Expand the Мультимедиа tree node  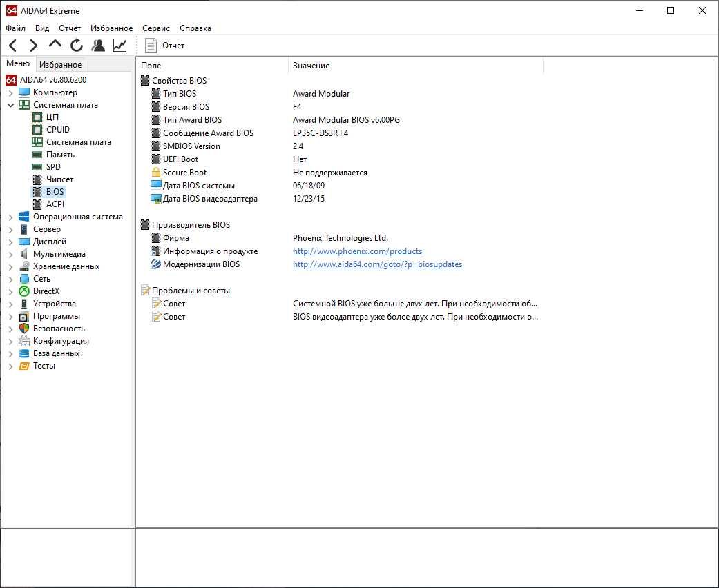click(10, 254)
